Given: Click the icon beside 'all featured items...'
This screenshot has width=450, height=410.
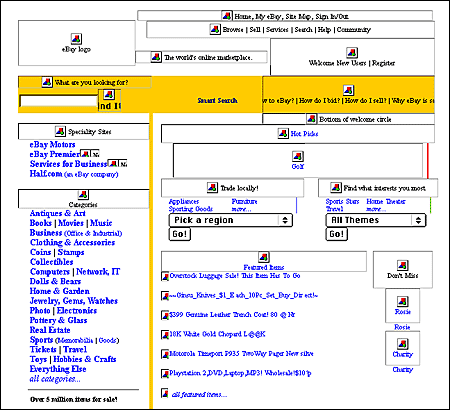Looking at the screenshot, I should 165,393.
